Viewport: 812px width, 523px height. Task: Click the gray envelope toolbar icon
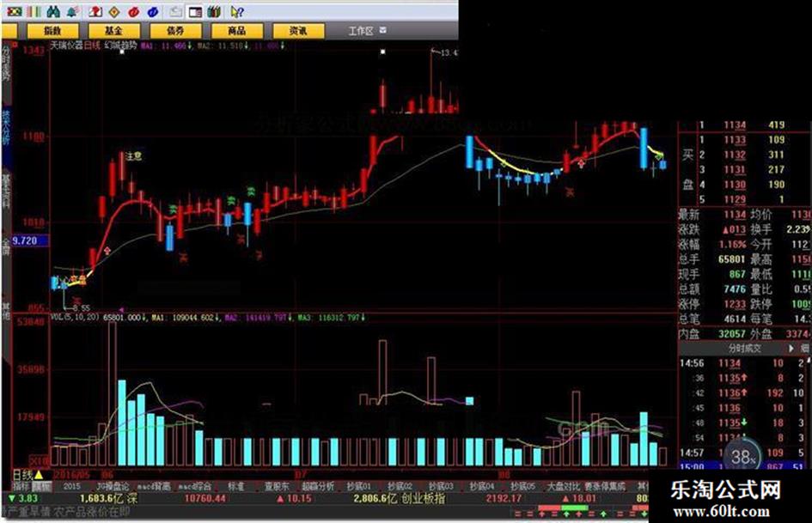pyautogui.click(x=176, y=11)
